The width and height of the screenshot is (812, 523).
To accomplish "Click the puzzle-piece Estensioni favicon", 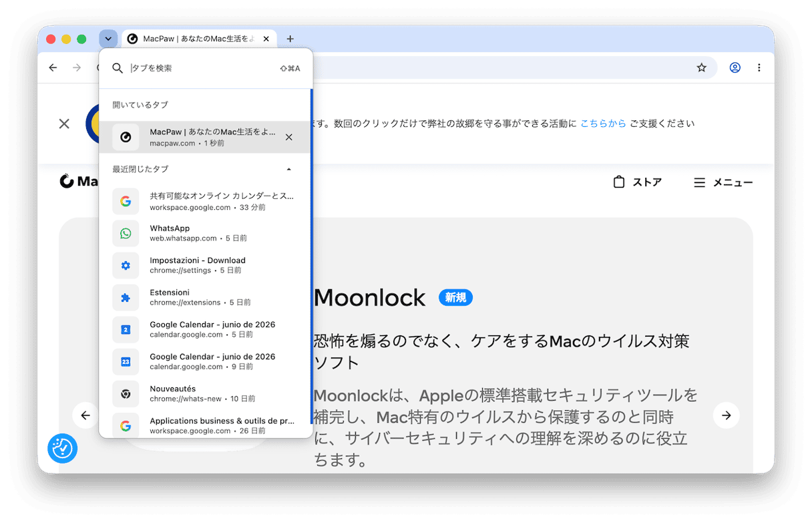I will tap(126, 297).
